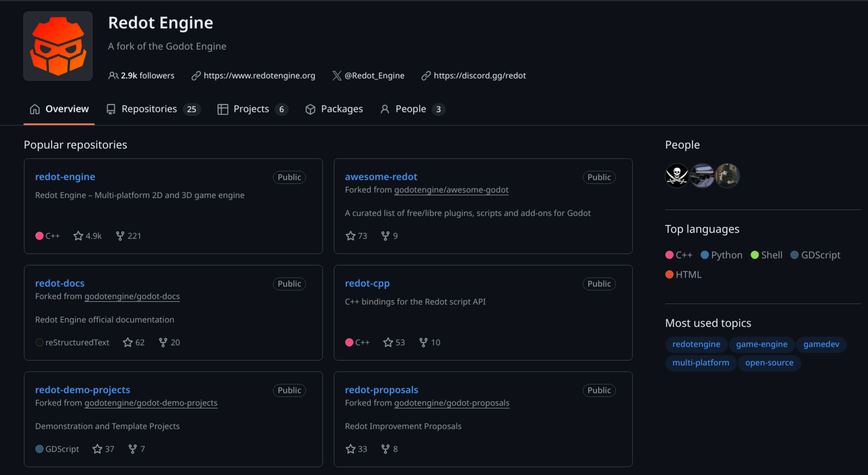Image resolution: width=868 pixels, height=475 pixels.
Task: Click the star icon on redot-engine
Action: [x=78, y=236]
